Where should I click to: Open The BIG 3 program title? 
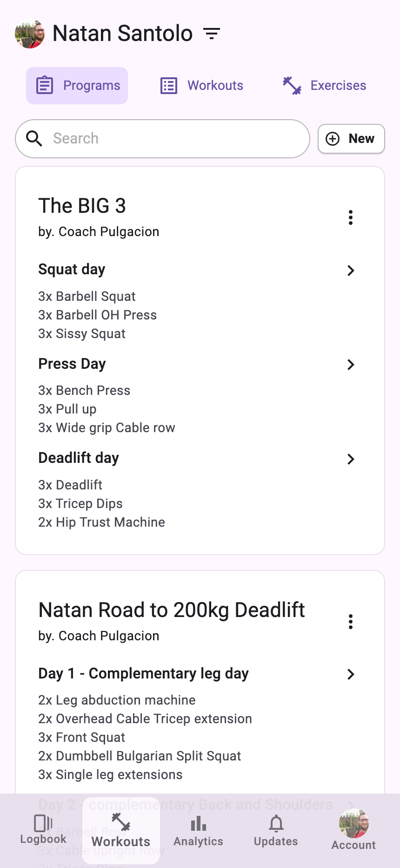point(82,206)
